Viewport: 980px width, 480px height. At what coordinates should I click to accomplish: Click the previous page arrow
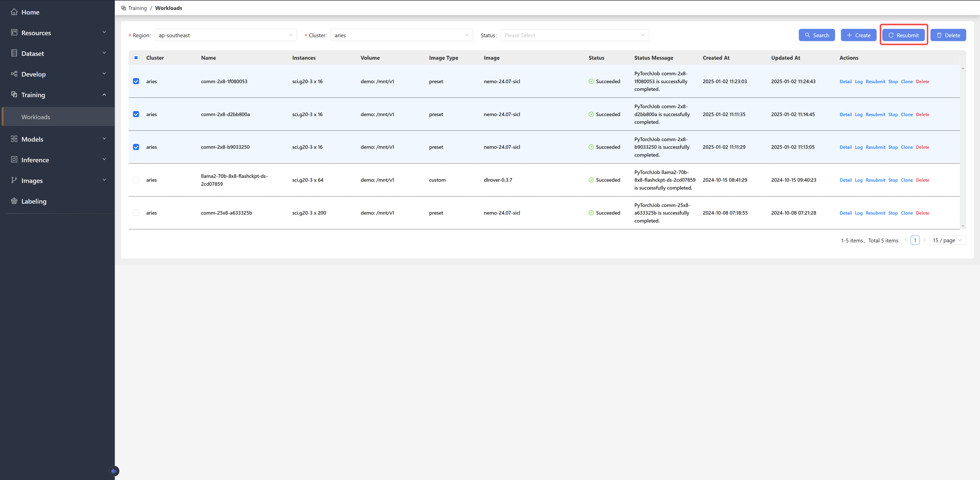click(x=906, y=240)
